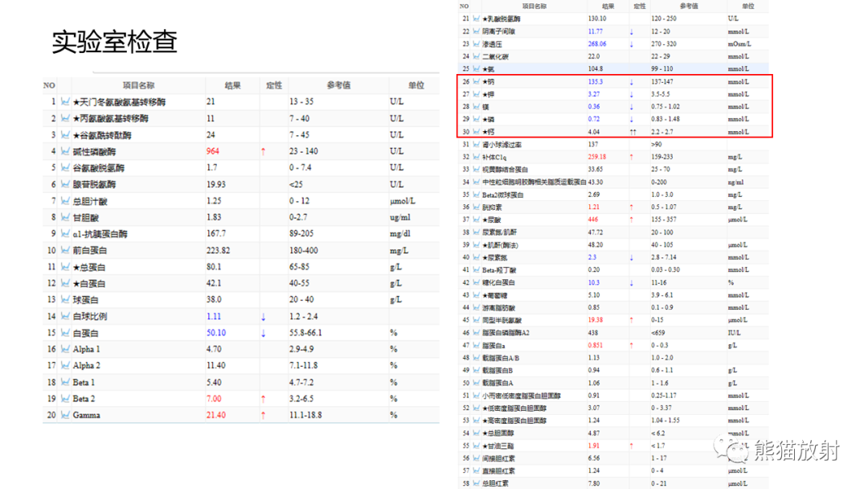This screenshot has width=868, height=489.
Task: Select the result value 268.06
Action: point(597,43)
